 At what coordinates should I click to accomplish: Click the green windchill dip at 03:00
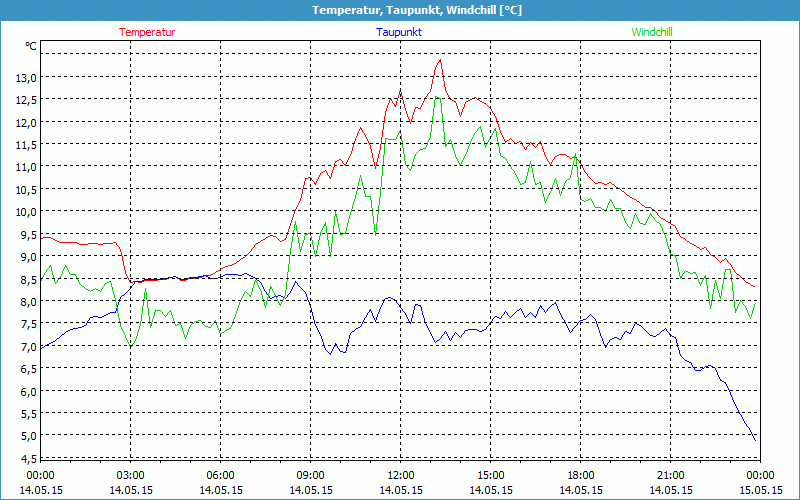pyautogui.click(x=131, y=346)
